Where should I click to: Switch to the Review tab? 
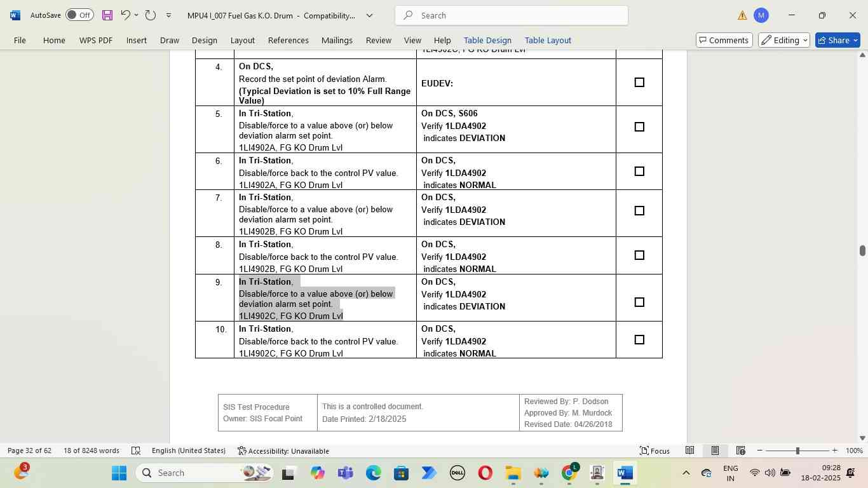pyautogui.click(x=379, y=40)
